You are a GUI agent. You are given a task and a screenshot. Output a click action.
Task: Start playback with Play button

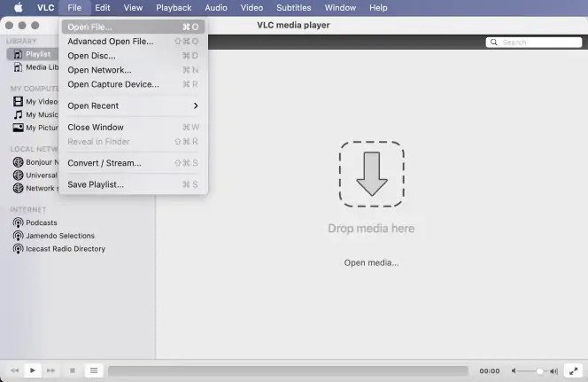tap(33, 370)
